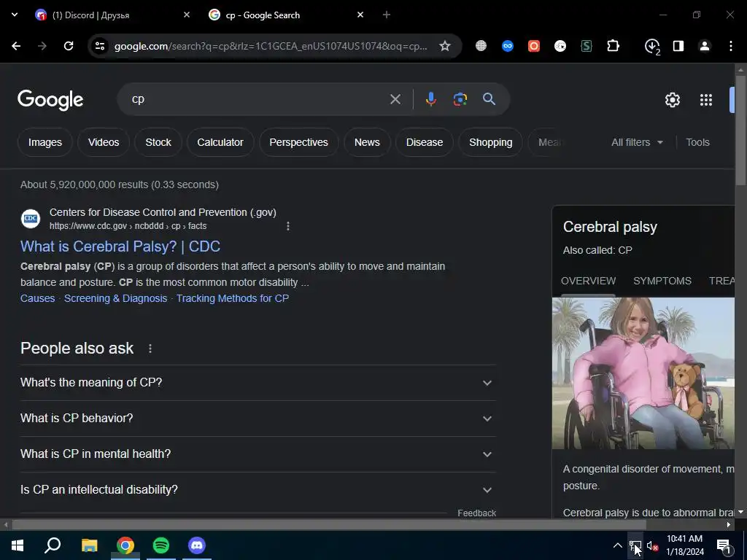Open What is Cerebral Palsy CDC result

(120, 246)
